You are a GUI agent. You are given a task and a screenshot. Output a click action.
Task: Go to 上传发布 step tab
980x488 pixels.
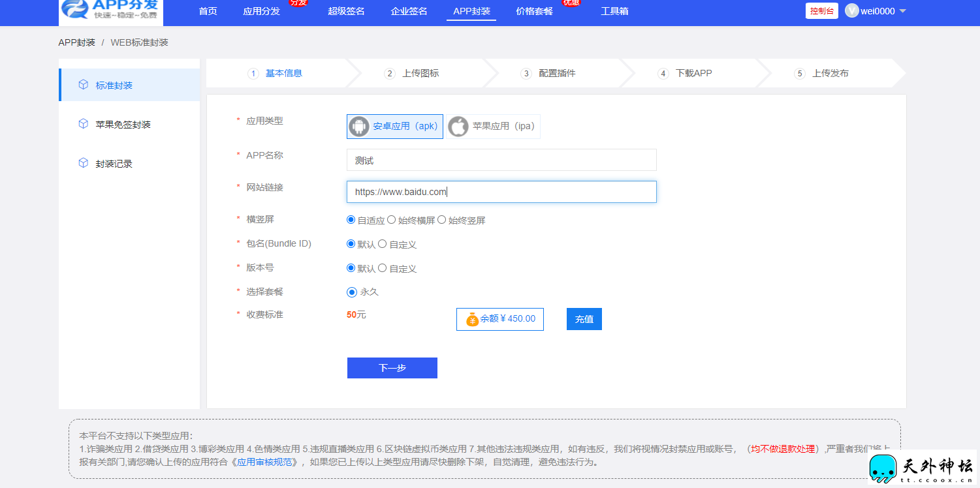(830, 74)
